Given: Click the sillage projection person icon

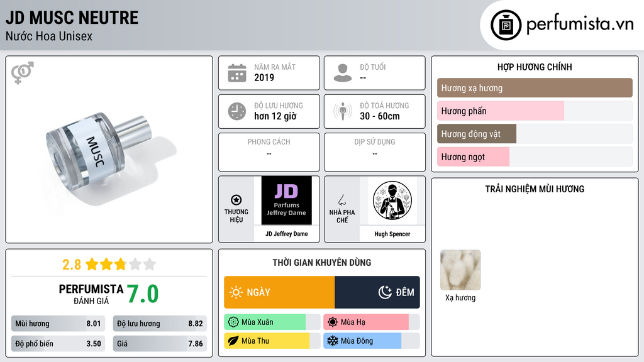Looking at the screenshot, I should click(x=343, y=111).
